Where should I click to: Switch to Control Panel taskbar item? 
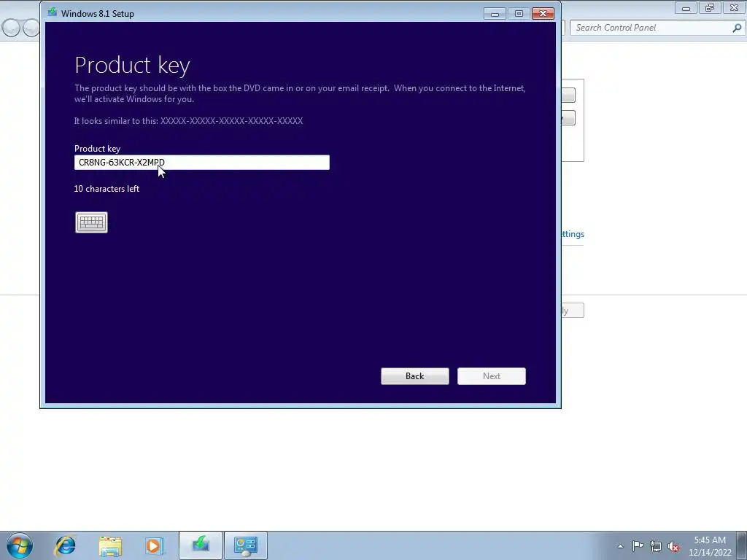[x=246, y=545]
